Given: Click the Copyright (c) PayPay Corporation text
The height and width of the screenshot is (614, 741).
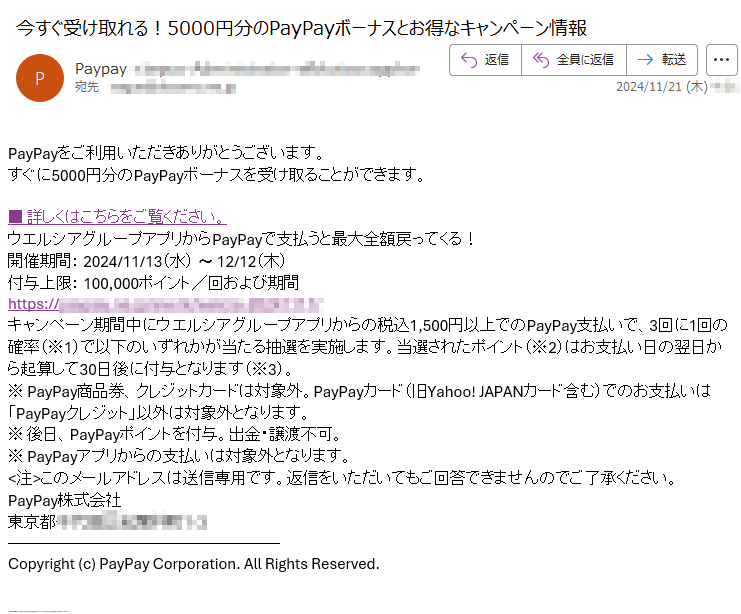Looking at the screenshot, I should (x=194, y=564).
